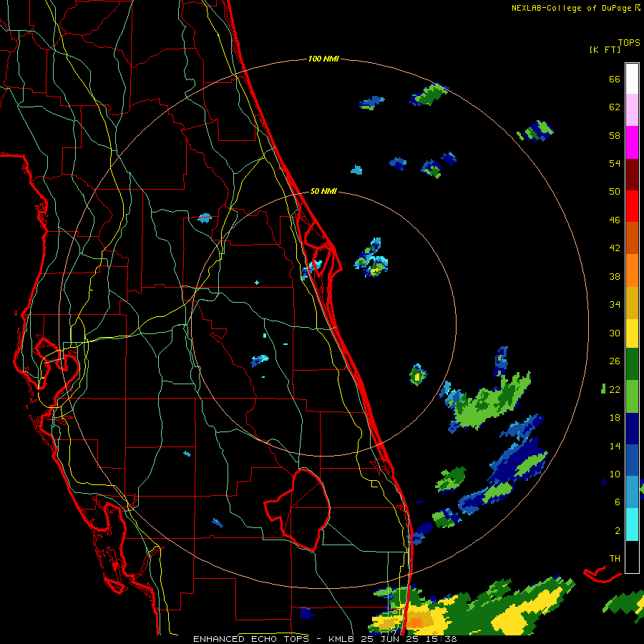The height and width of the screenshot is (644, 644).
Task: Click the Enhanced Echo Tops KMLB caption
Action: tap(324, 639)
